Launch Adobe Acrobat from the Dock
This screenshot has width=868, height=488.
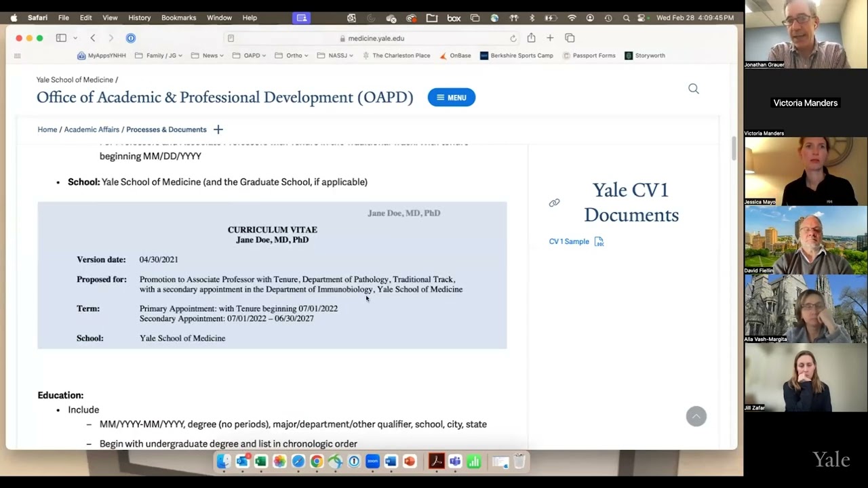pyautogui.click(x=436, y=462)
